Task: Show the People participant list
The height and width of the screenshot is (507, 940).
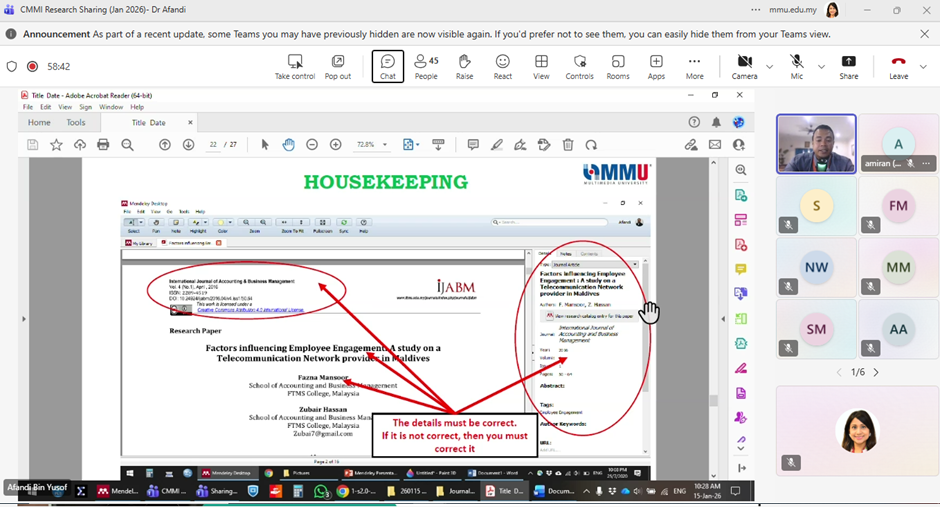Action: 426,66
